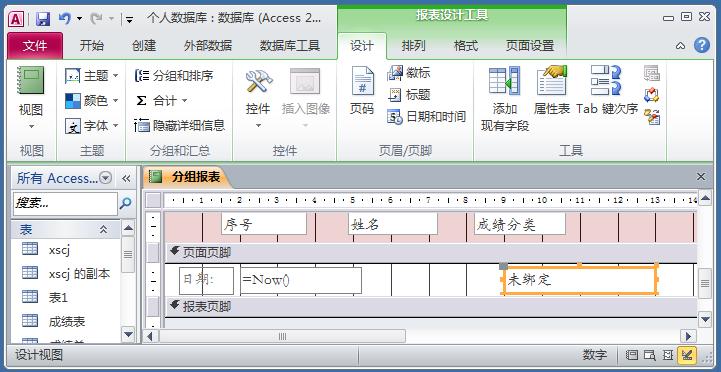
Task: Switch to Print Preview status bar icon
Action: click(x=649, y=355)
